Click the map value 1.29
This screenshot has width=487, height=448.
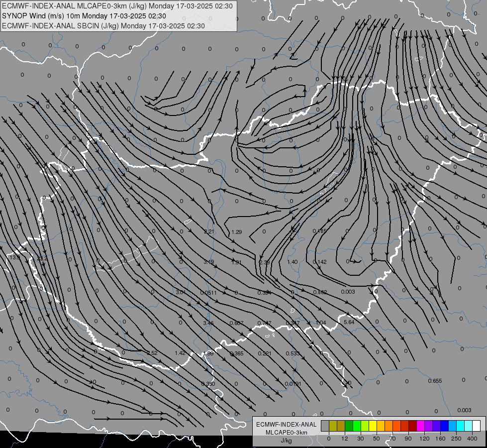(x=237, y=232)
